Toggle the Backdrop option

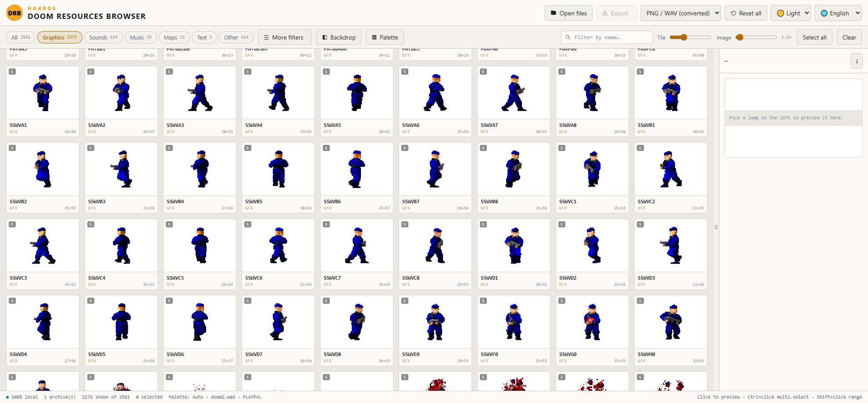[x=339, y=37]
